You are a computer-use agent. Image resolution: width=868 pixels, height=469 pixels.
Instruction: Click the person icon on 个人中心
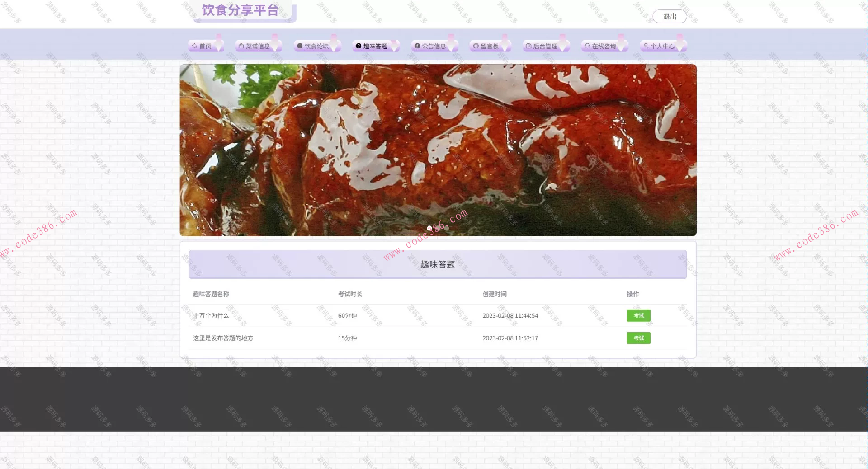point(646,45)
